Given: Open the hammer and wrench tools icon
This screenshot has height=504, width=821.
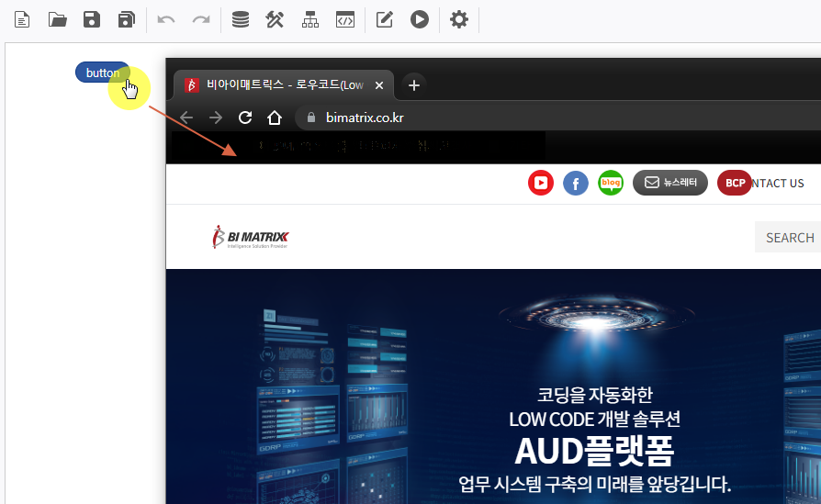Looking at the screenshot, I should [275, 20].
